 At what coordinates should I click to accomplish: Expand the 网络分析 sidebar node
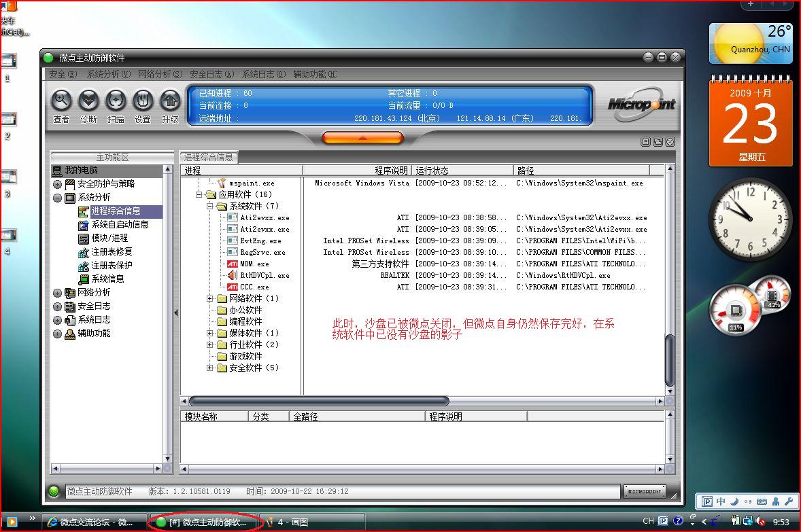tap(57, 293)
